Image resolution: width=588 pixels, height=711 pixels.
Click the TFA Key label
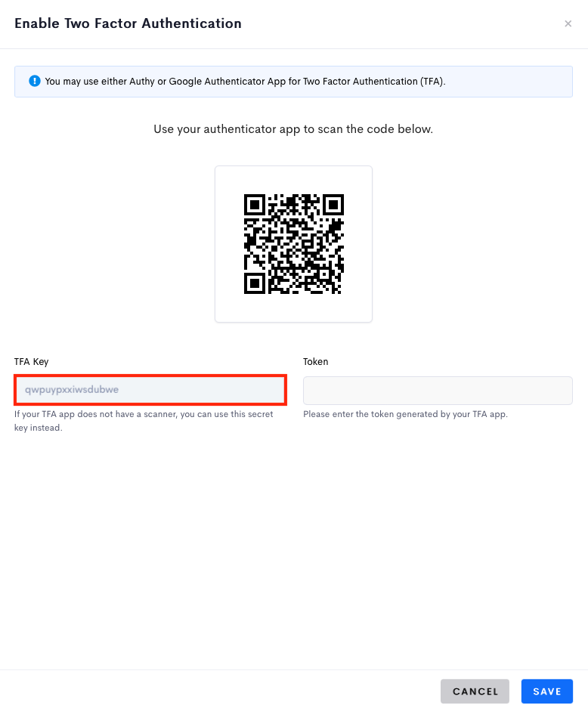pyautogui.click(x=31, y=362)
